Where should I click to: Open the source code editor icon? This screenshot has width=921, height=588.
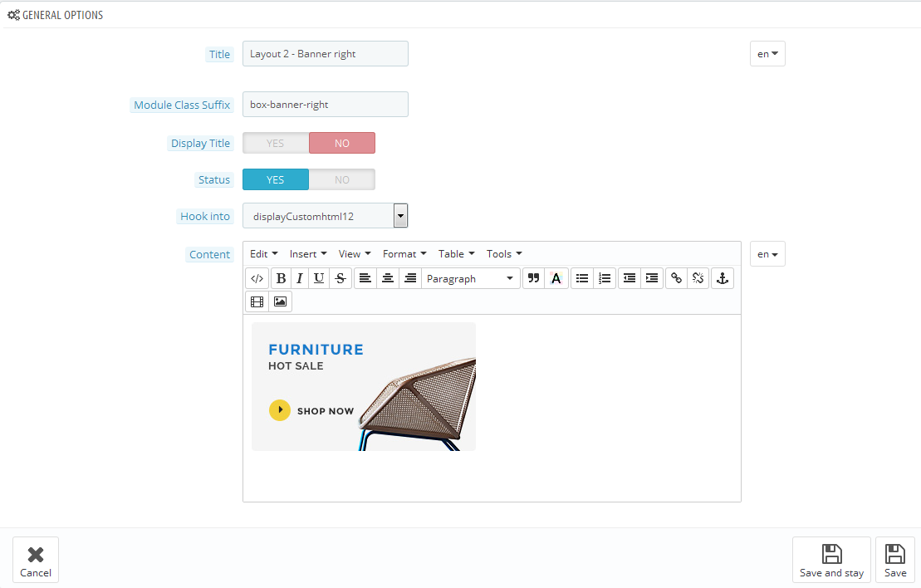click(257, 278)
